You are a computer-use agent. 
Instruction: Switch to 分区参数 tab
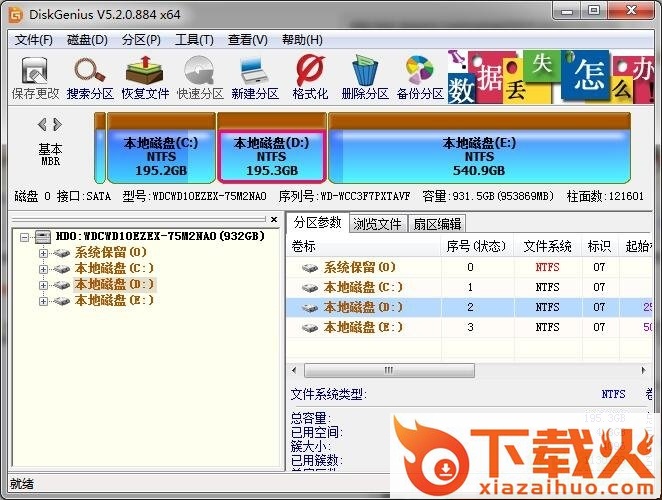317,223
